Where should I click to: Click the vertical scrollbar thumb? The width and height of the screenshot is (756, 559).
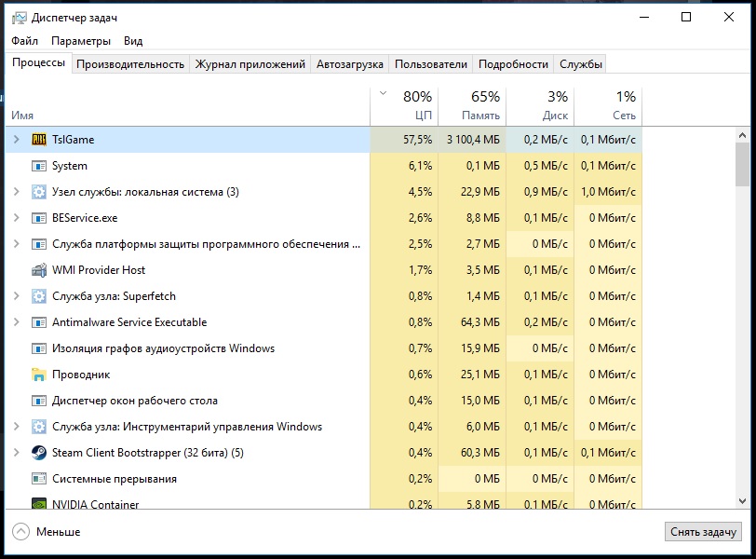coord(742,166)
